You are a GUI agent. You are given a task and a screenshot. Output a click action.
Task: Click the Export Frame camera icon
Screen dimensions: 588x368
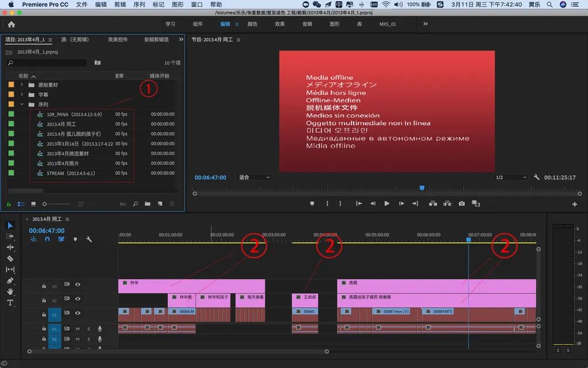pyautogui.click(x=462, y=204)
